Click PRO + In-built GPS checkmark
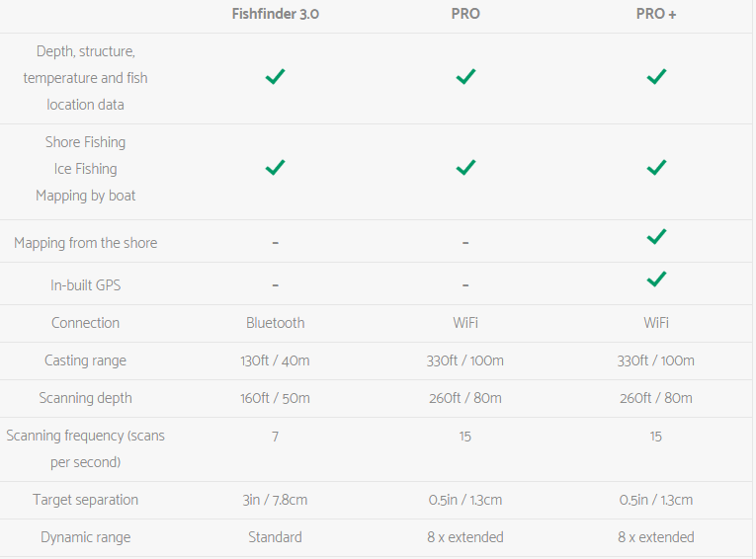 pos(656,279)
